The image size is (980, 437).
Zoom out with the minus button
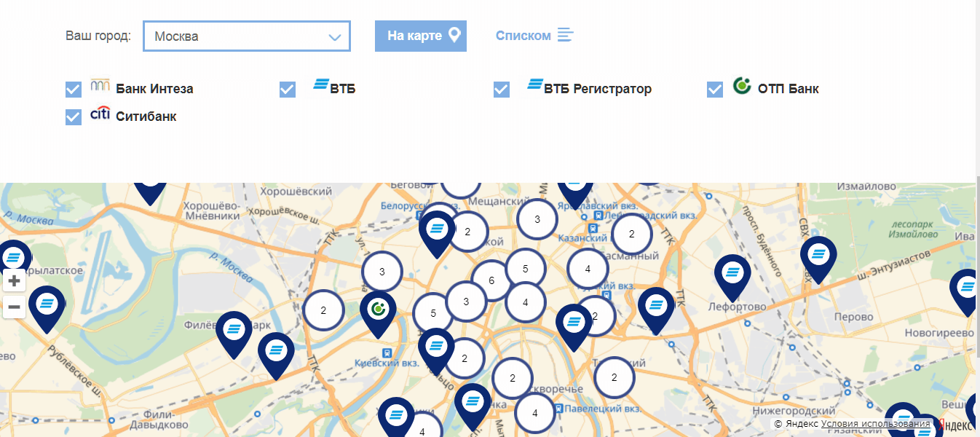[14, 308]
